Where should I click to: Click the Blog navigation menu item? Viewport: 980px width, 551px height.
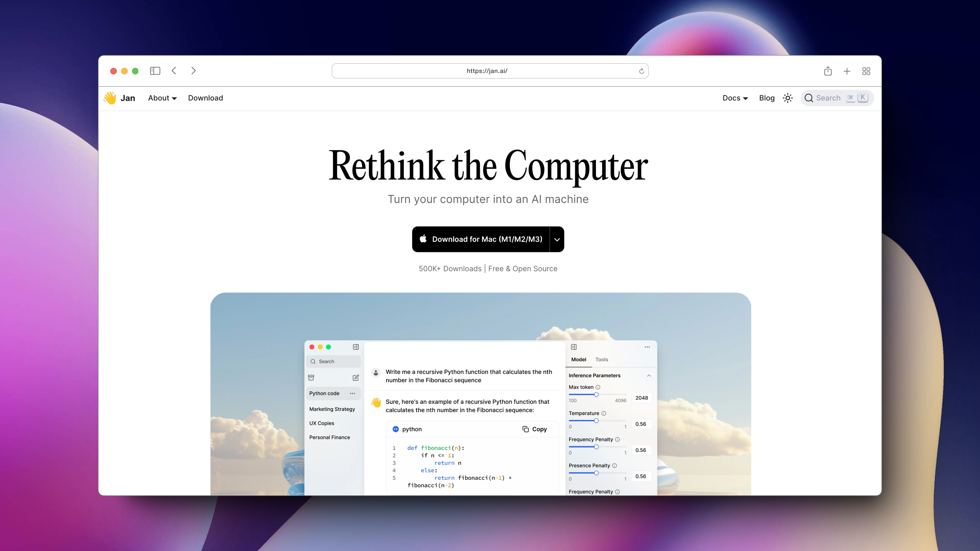pos(767,97)
